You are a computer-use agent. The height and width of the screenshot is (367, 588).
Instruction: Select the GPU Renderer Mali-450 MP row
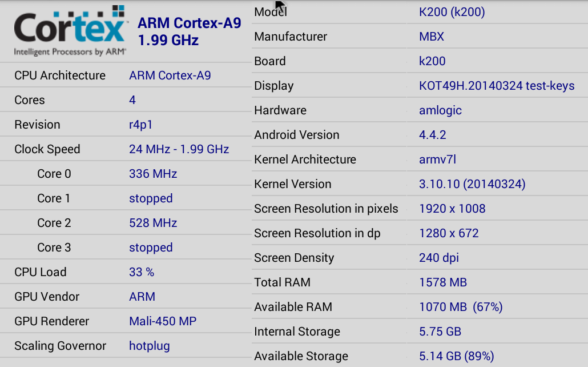click(x=126, y=321)
